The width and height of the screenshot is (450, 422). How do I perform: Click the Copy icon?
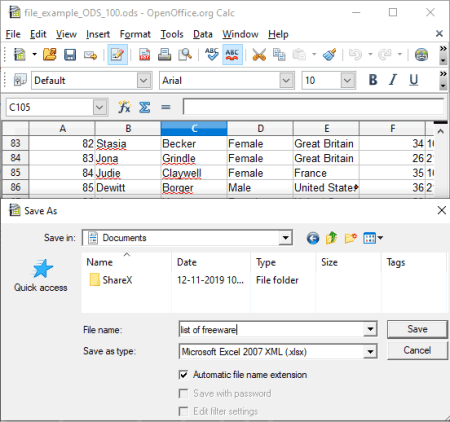(279, 54)
